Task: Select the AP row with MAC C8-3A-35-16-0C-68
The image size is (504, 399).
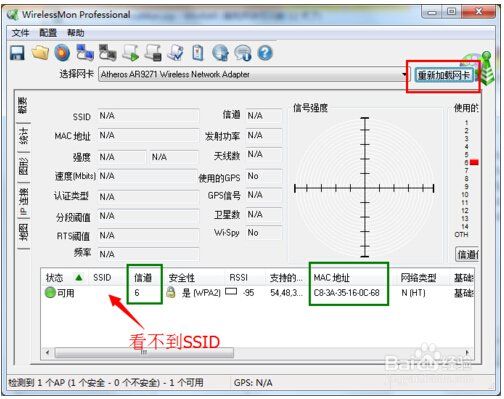Action: tap(257, 293)
